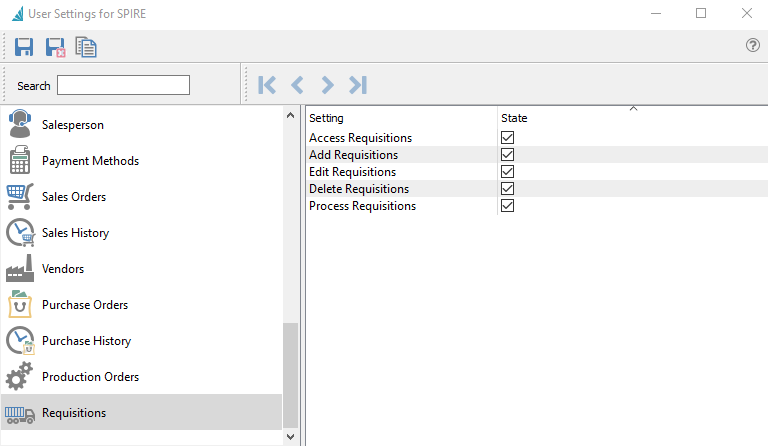Open Production Orders settings
768x446 pixels.
point(90,377)
